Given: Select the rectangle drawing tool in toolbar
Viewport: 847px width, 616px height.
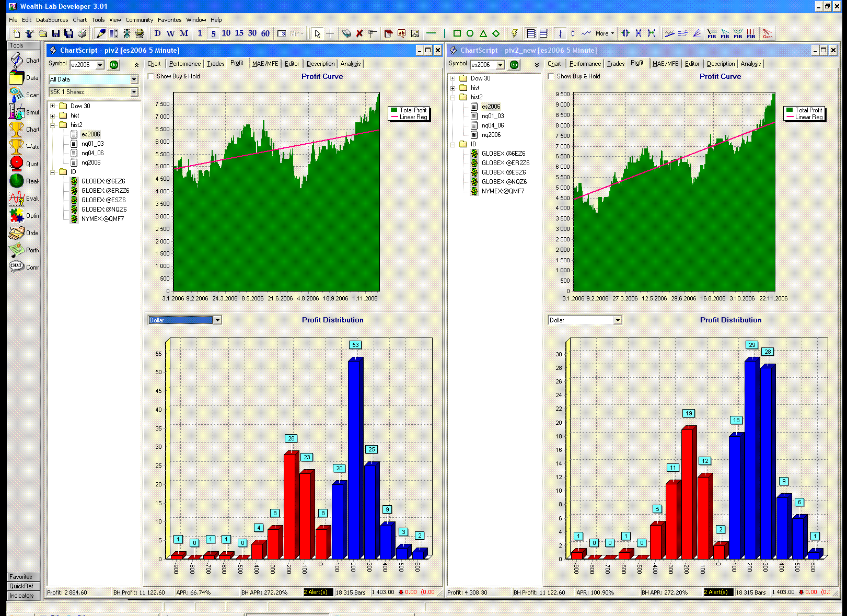Looking at the screenshot, I should click(x=457, y=33).
